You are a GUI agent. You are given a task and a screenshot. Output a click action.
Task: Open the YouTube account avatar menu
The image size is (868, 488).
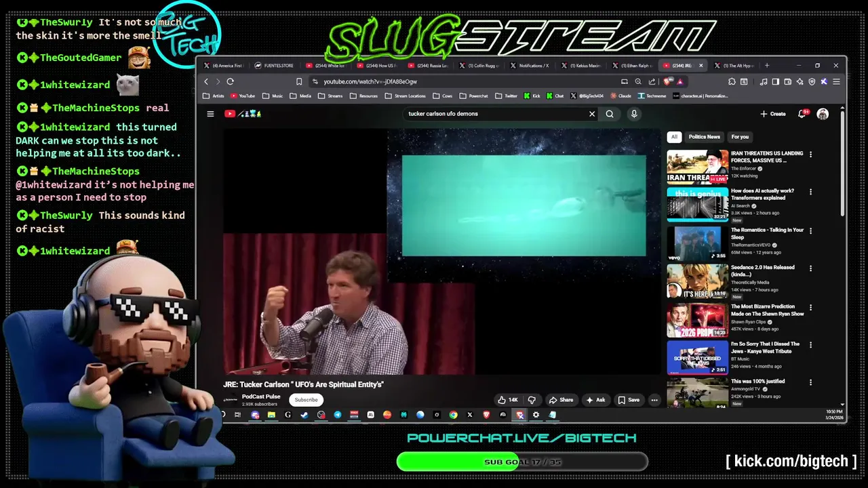point(823,114)
